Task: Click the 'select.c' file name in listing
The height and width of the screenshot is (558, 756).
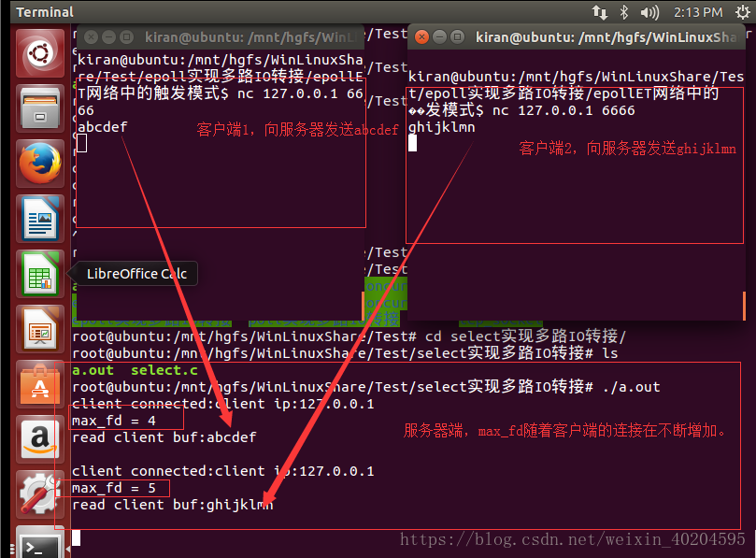Action: (x=164, y=370)
